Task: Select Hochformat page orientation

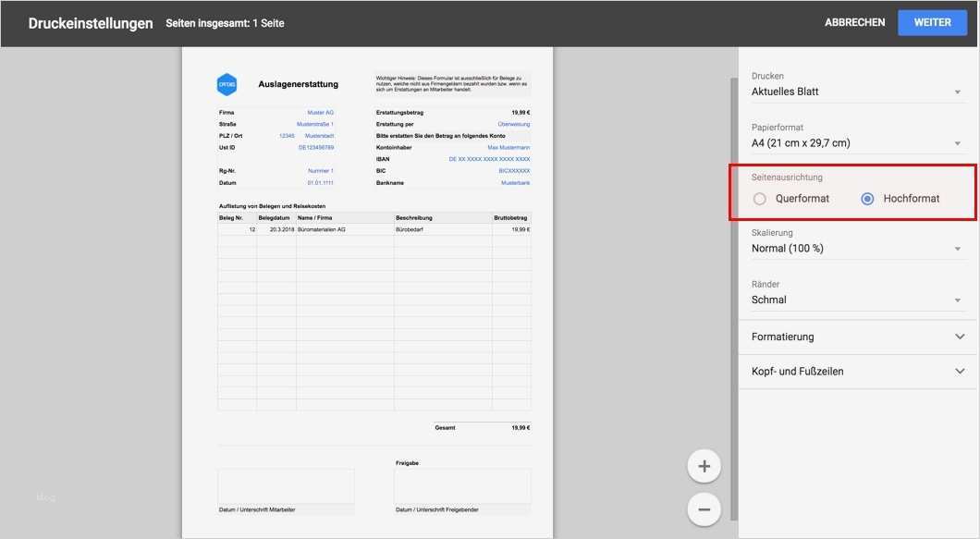Action: (867, 199)
